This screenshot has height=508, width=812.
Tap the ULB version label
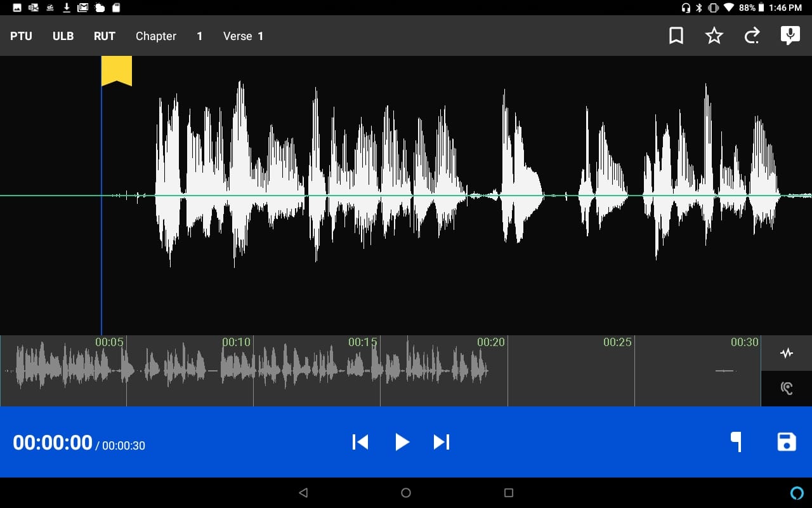[x=63, y=36]
